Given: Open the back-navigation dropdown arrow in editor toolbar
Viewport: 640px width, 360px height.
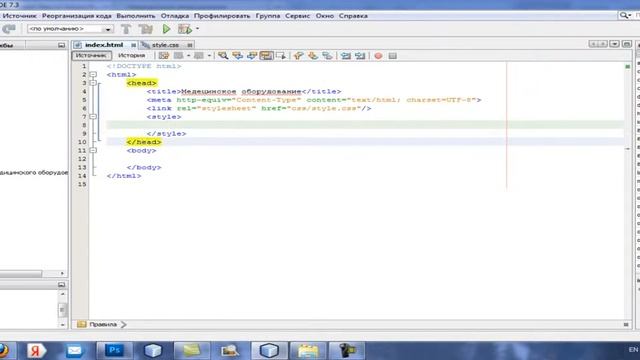Looking at the screenshot, I should tap(188, 56).
